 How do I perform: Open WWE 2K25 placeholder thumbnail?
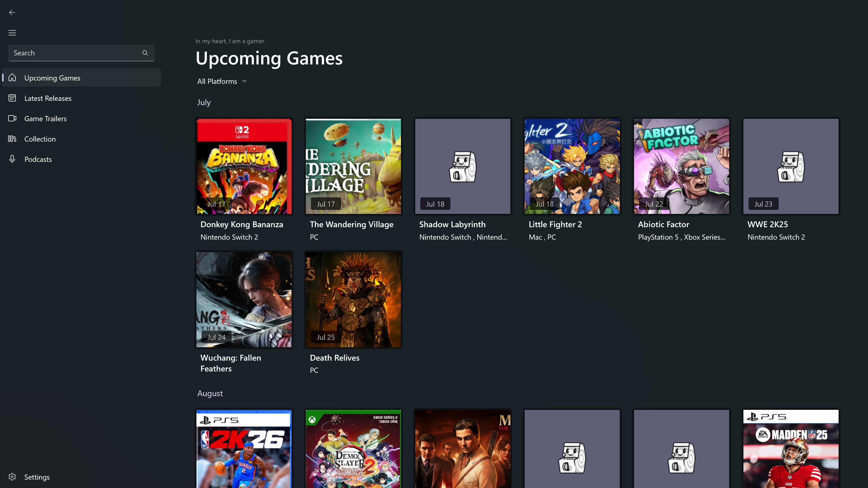click(x=791, y=166)
